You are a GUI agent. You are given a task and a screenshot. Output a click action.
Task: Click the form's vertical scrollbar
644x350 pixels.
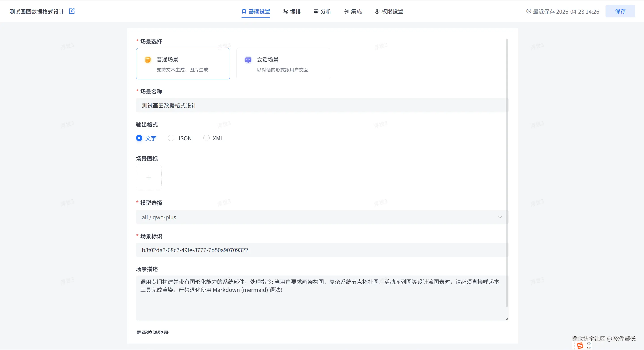pyautogui.click(x=507, y=172)
